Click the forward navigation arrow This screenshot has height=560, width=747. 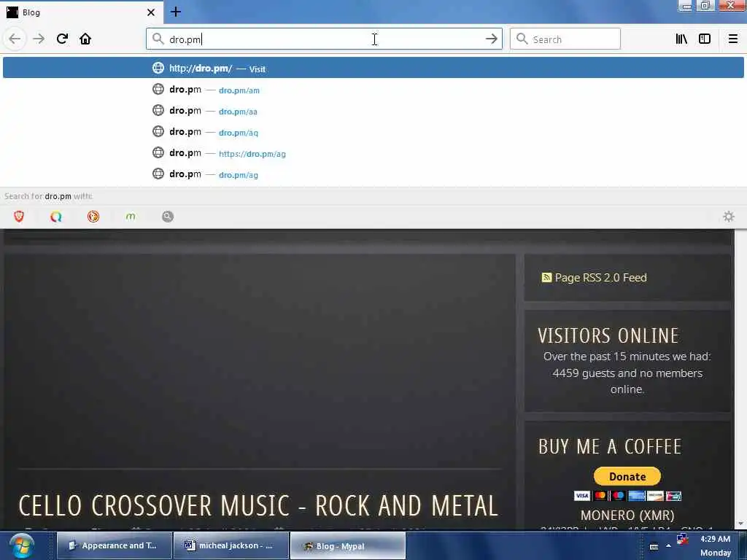click(x=39, y=39)
